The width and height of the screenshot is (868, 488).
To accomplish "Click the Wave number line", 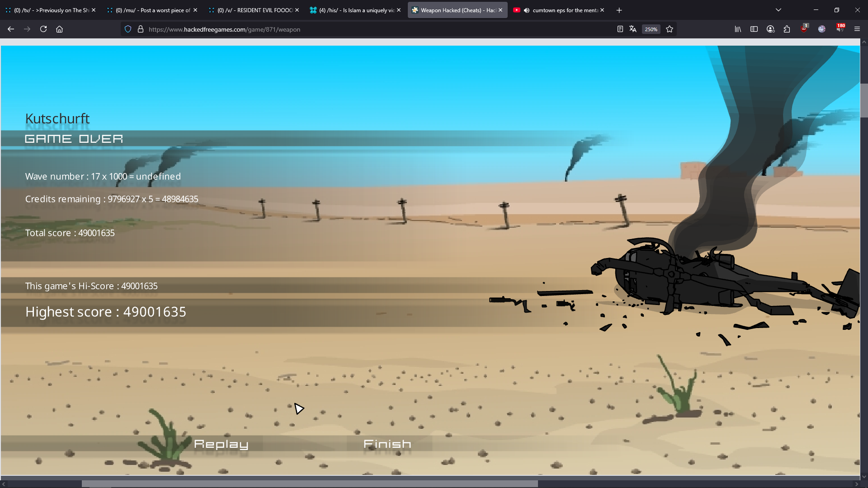I will 103,176.
